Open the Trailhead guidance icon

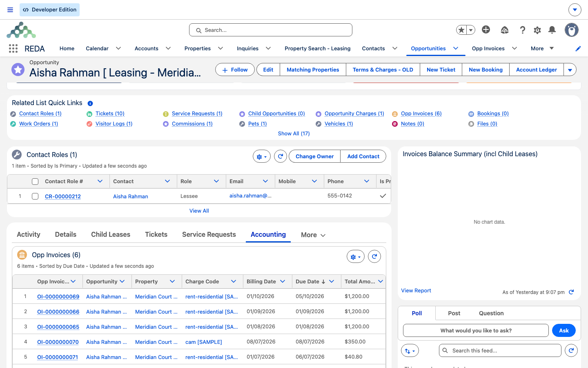[x=505, y=30]
